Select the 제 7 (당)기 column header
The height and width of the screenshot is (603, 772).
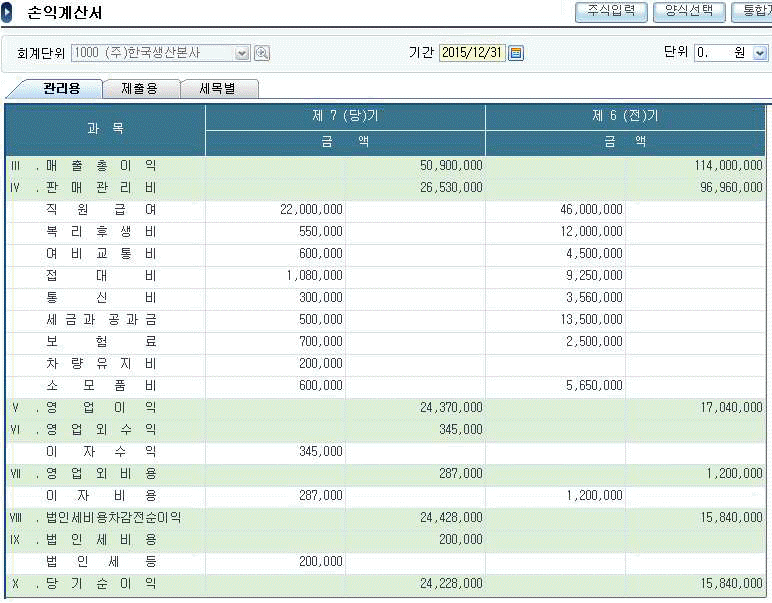(345, 116)
